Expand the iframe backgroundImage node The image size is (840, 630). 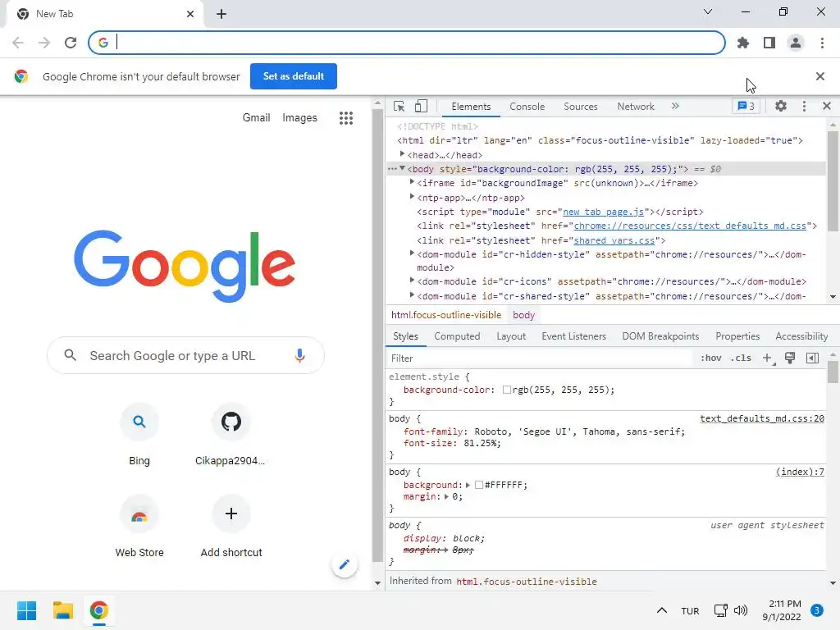pos(412,182)
